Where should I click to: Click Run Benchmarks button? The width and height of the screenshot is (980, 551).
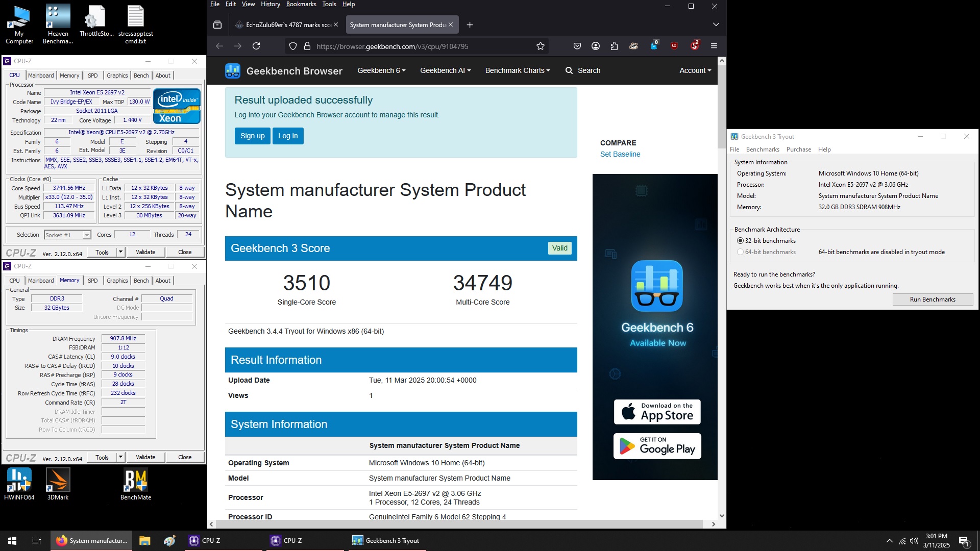pyautogui.click(x=933, y=299)
